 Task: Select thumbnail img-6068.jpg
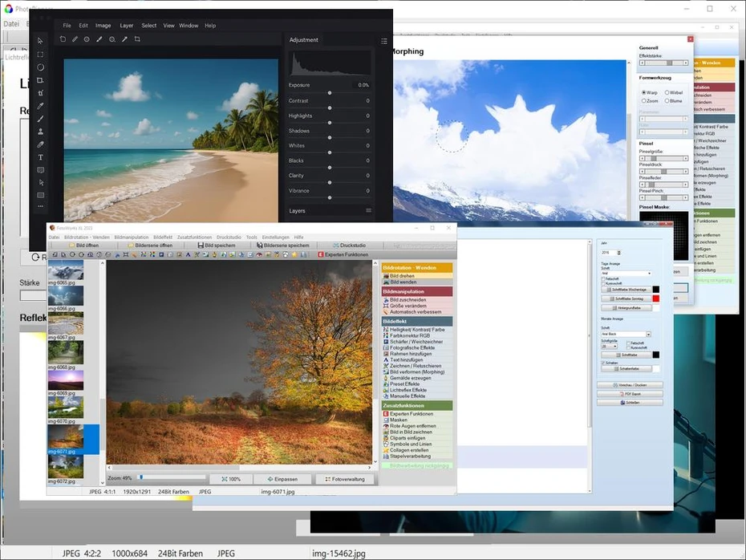65,353
